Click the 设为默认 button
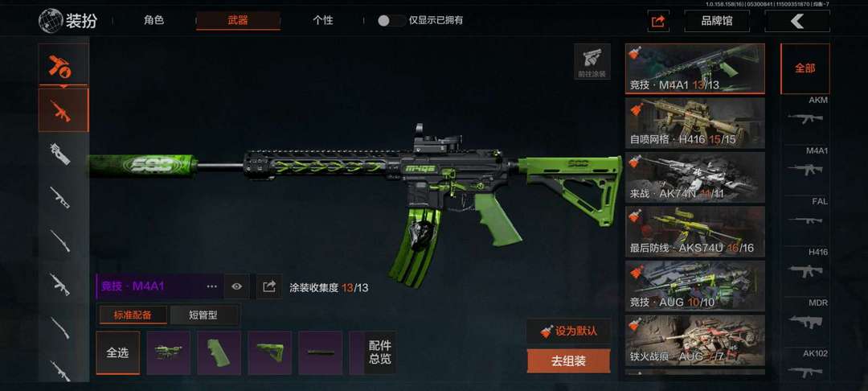The width and height of the screenshot is (868, 391). click(x=569, y=331)
